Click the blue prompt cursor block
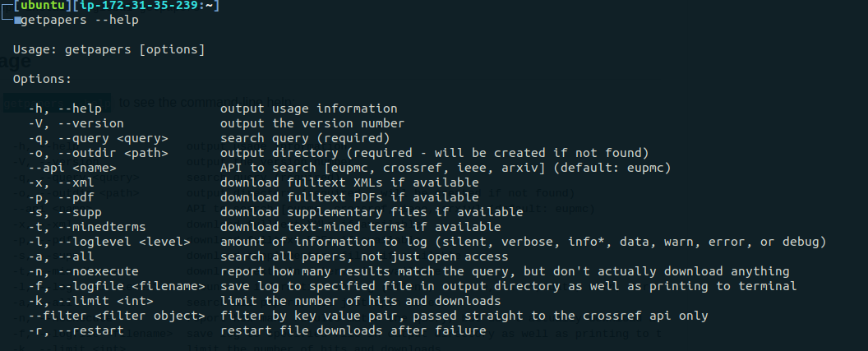Screen dimensions: 868x351 click(x=18, y=21)
